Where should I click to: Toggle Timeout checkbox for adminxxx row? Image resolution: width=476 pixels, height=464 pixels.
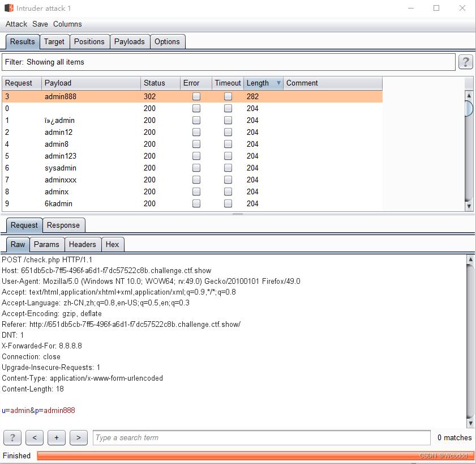click(x=228, y=180)
